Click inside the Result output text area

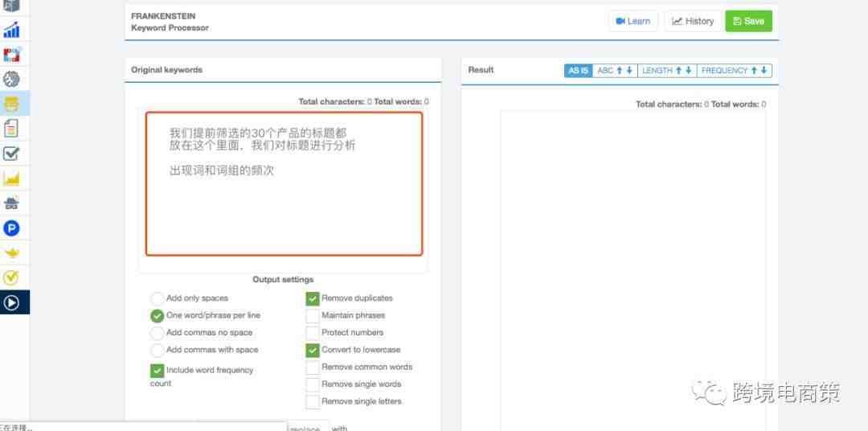(633, 270)
